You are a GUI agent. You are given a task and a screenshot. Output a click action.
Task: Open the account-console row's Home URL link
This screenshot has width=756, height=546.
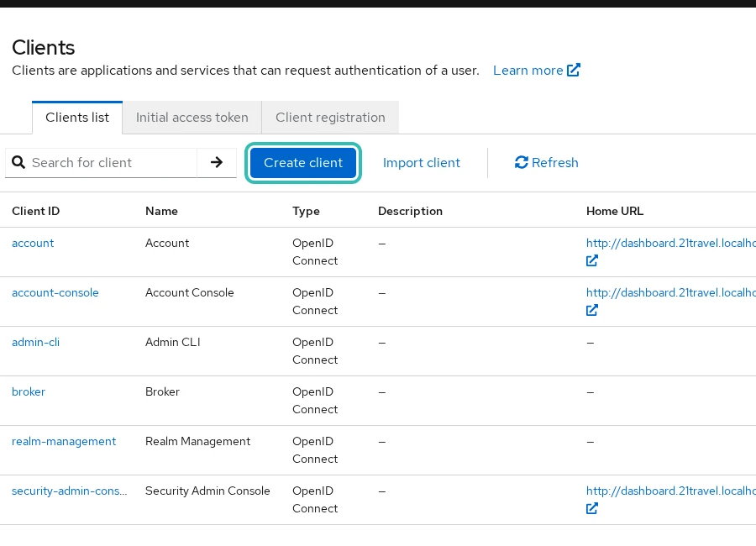pos(670,293)
